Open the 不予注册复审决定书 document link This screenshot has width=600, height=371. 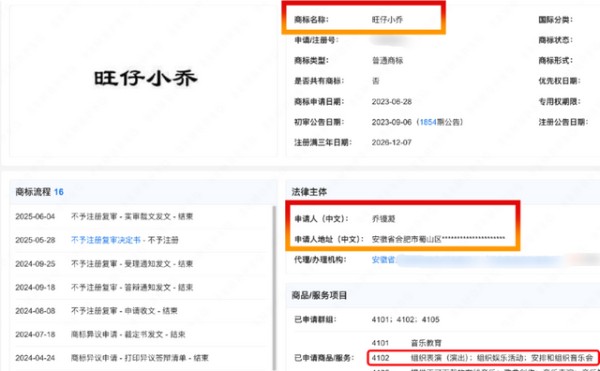[106, 240]
